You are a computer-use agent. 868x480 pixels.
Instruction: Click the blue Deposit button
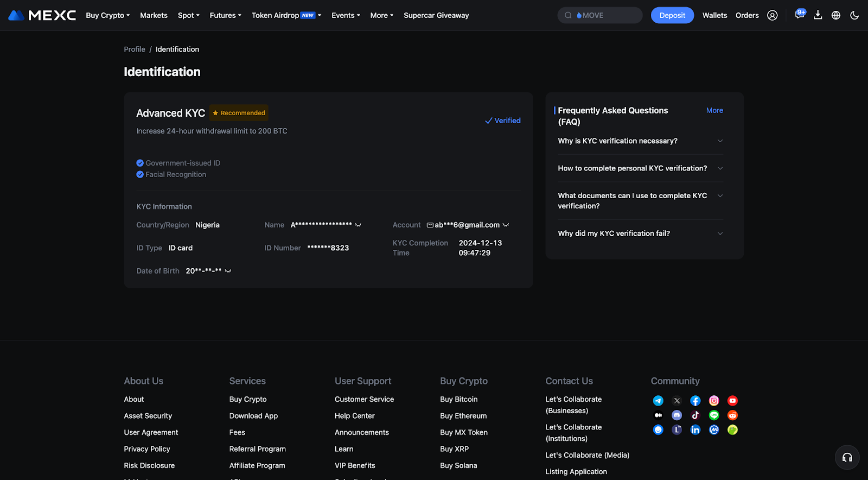[672, 15]
